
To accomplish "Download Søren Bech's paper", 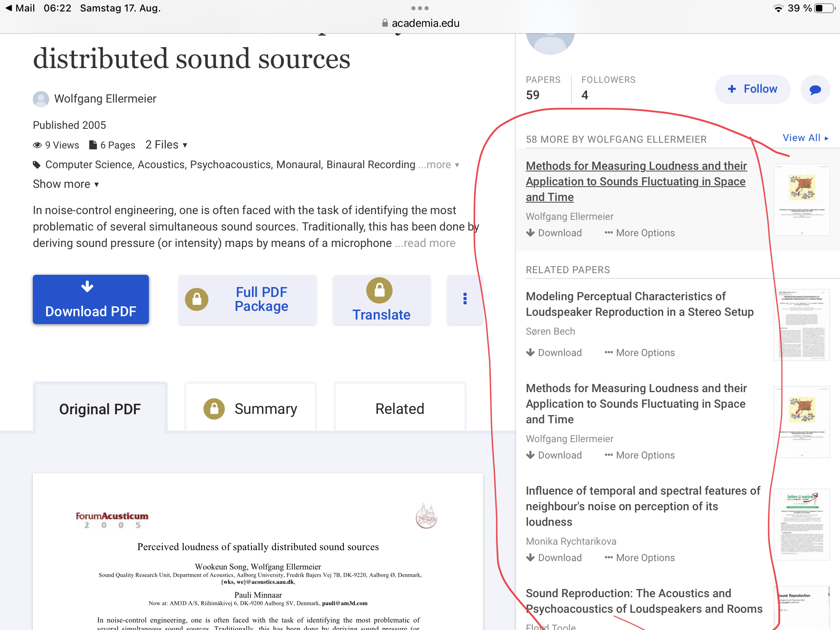I will tap(554, 353).
